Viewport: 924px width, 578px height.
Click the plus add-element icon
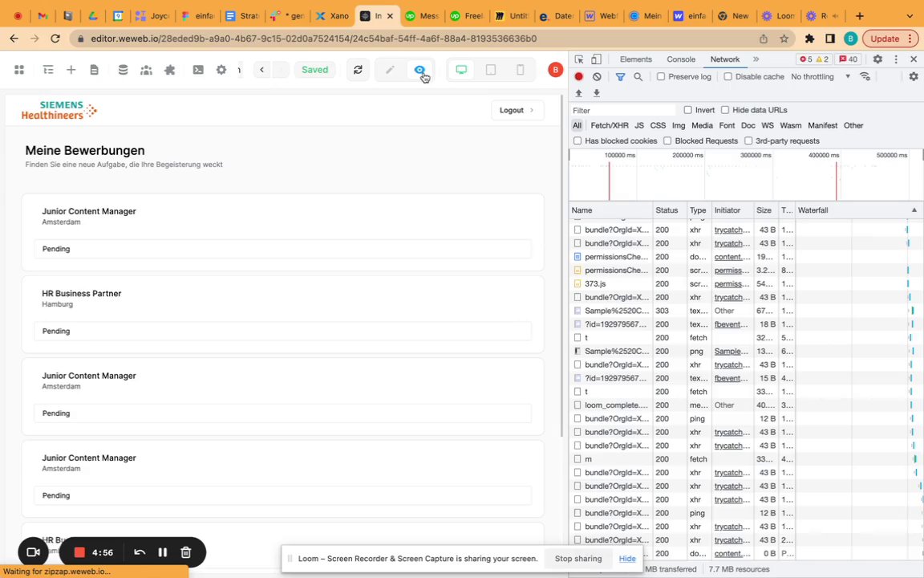tap(71, 70)
